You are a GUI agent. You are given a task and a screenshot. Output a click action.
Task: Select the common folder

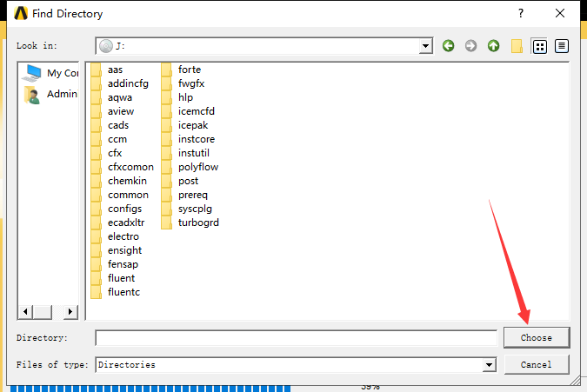pos(119,195)
